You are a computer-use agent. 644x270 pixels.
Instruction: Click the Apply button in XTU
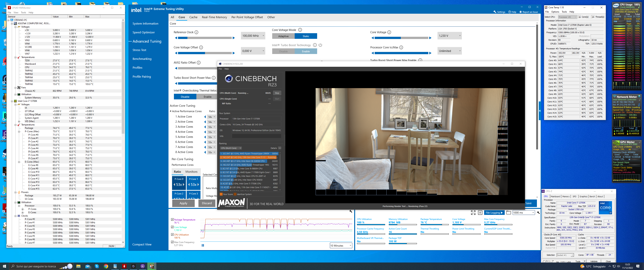click(x=183, y=203)
